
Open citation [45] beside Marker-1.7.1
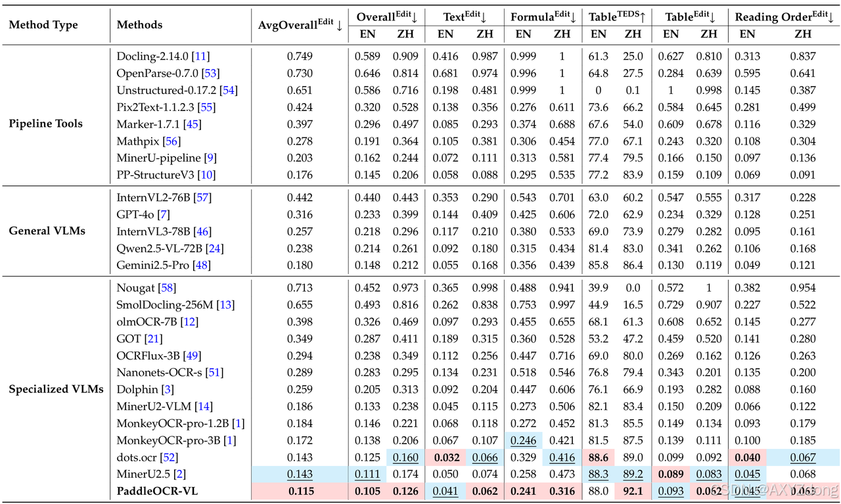(x=193, y=124)
